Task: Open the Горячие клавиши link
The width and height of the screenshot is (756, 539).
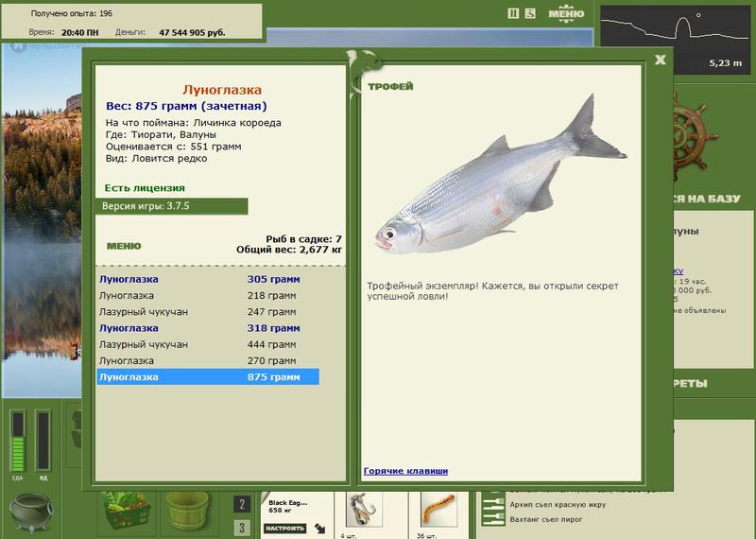Action: (405, 471)
